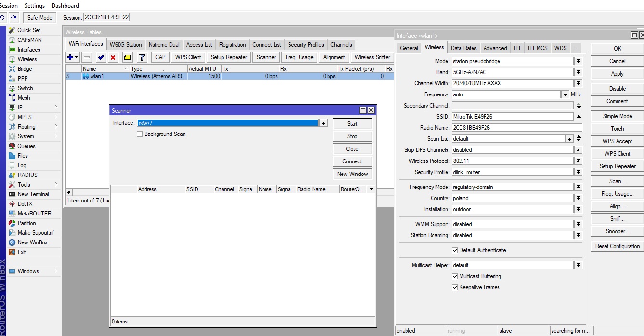Click the Snooper... button
The image size is (644, 336).
tap(617, 231)
